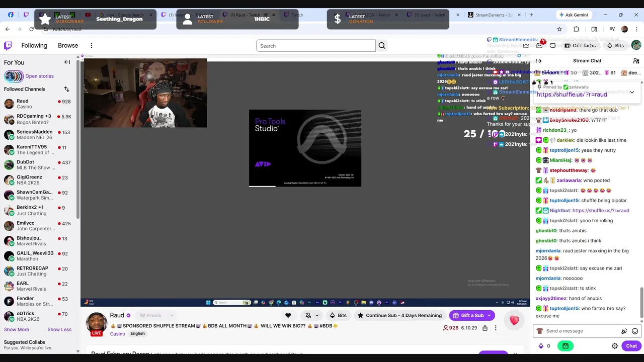Collapse the For You sidebar

click(67, 62)
